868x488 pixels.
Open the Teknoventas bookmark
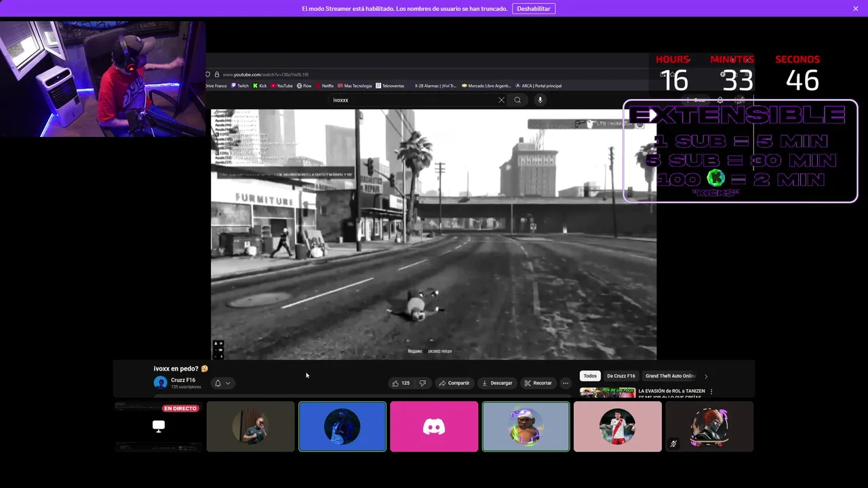tap(390, 86)
